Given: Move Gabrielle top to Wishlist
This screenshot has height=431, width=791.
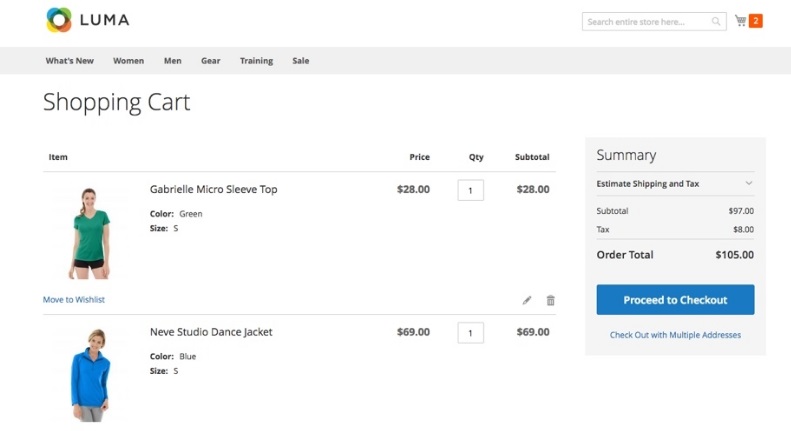Looking at the screenshot, I should click(74, 299).
